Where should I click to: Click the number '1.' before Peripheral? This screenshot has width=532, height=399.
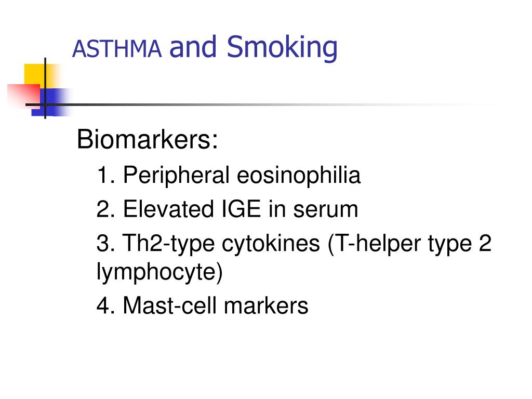(x=106, y=175)
